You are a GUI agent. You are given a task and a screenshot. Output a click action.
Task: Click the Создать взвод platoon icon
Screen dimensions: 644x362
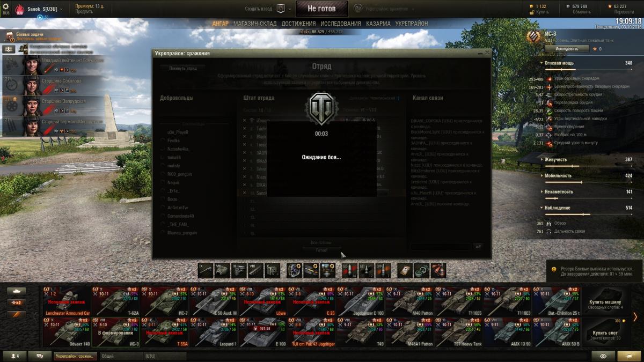[x=281, y=9]
